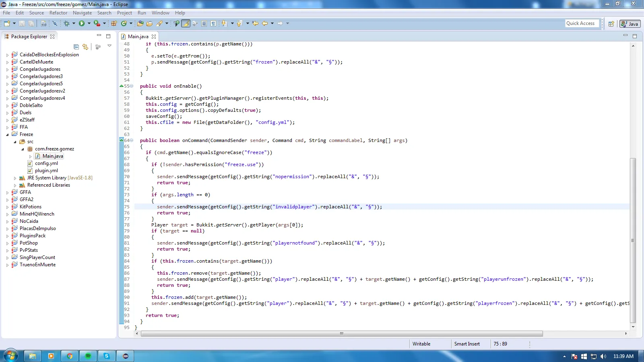The height and width of the screenshot is (362, 644).
Task: Collapse the onEnable method fold marker
Action: click(x=132, y=86)
